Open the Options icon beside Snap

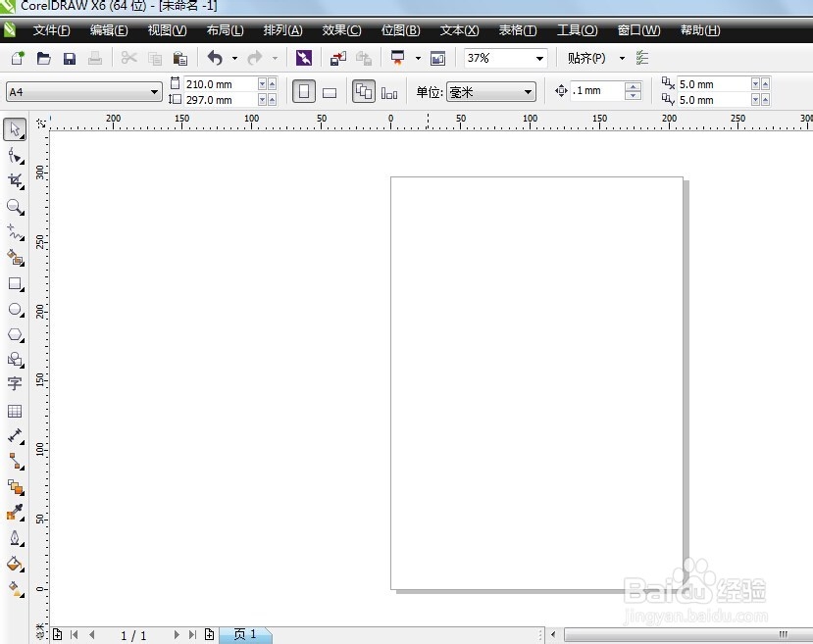(642, 58)
